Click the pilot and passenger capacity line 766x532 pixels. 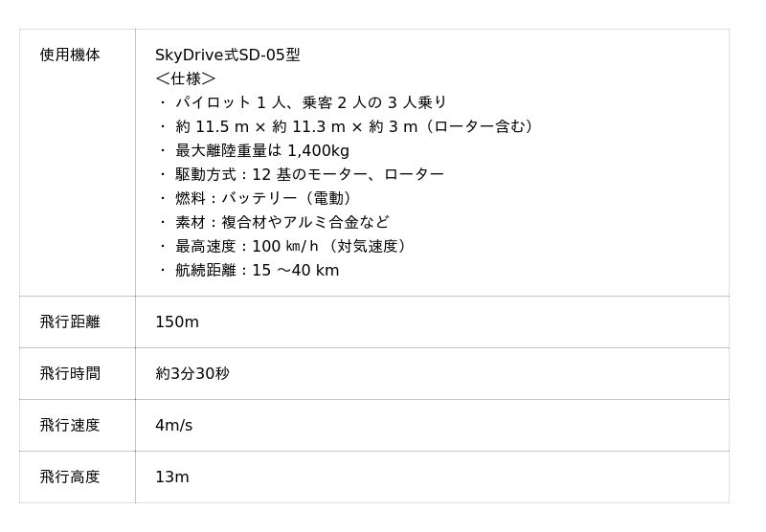tap(310, 102)
